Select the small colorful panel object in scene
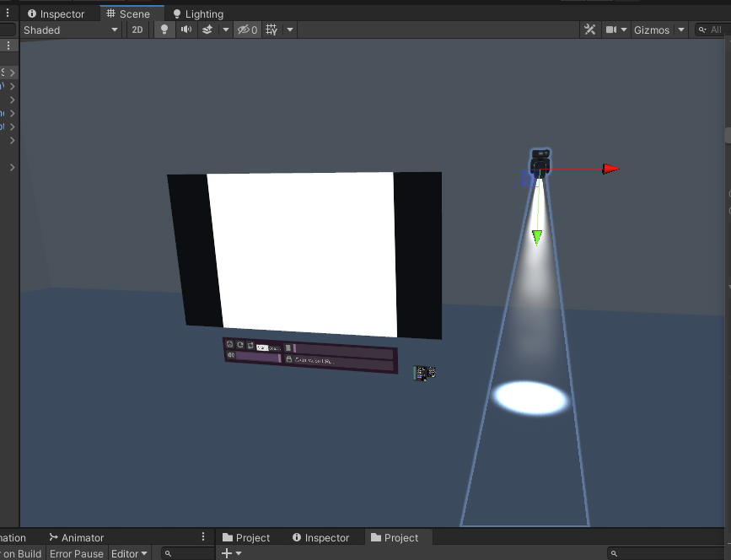 [x=424, y=373]
